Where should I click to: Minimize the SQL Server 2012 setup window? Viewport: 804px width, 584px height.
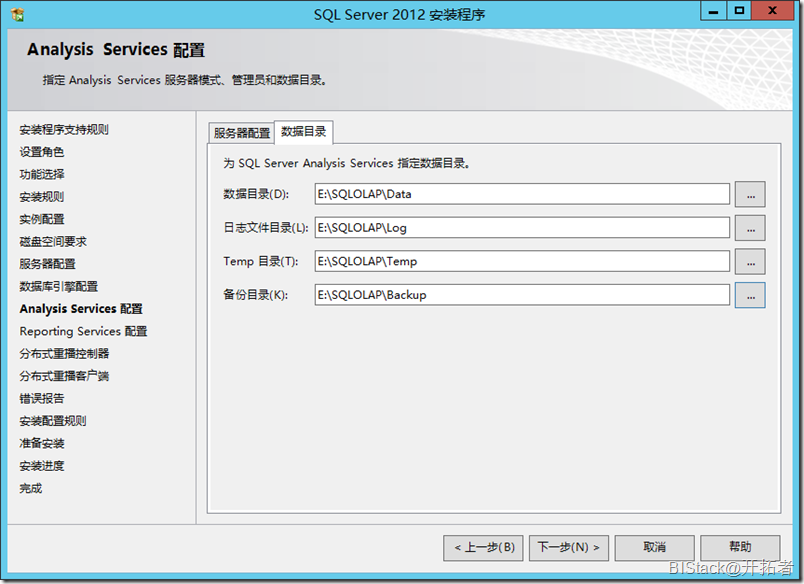713,11
